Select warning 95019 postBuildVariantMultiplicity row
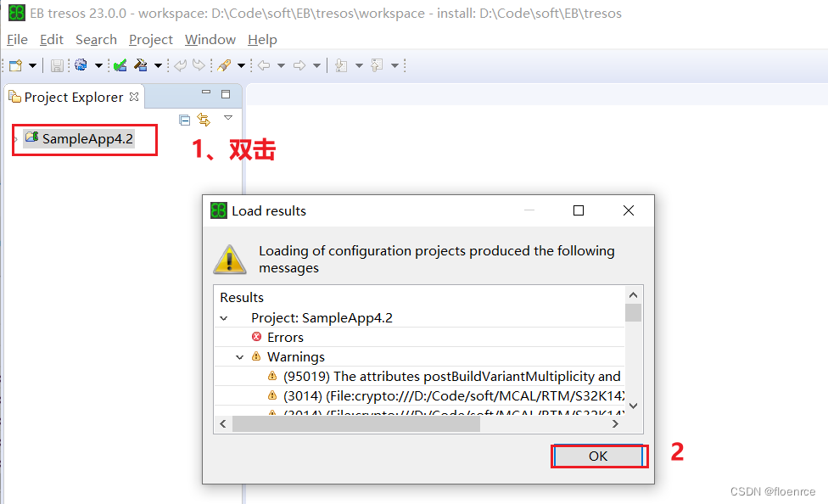Viewport: 828px width, 504px height. (x=419, y=376)
